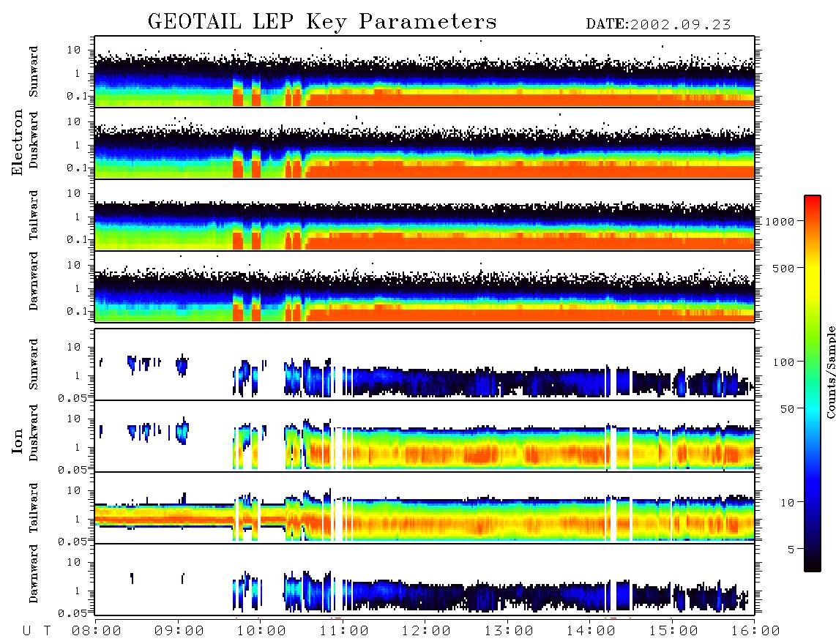This screenshot has width=836, height=644.
Task: Click the Electron Dawnward spectrogram panel
Action: (425, 287)
